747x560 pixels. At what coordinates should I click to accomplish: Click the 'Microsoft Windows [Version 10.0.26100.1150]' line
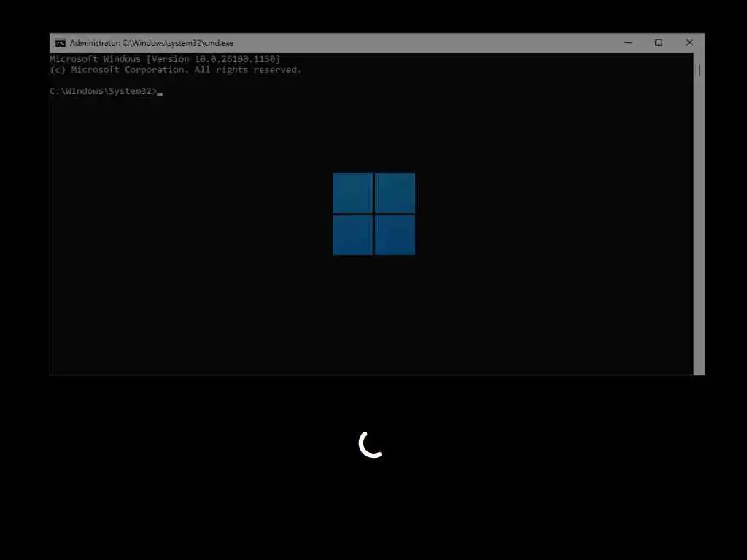point(165,59)
